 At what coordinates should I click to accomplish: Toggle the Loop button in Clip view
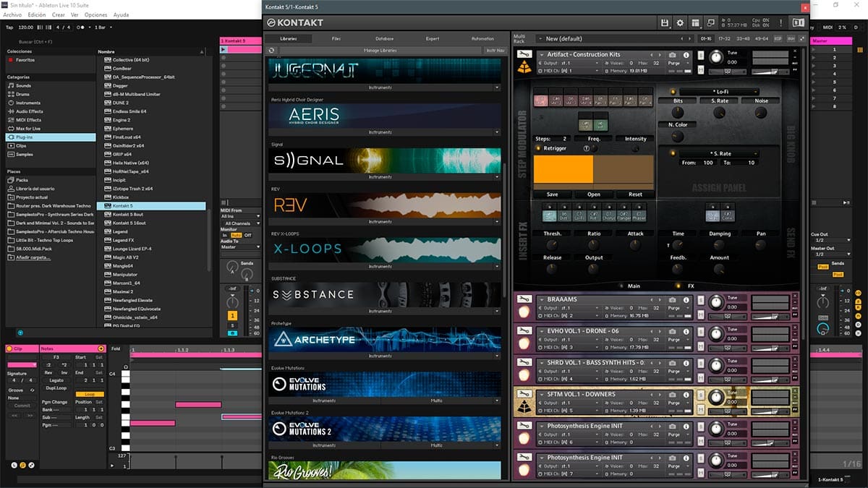tap(90, 394)
